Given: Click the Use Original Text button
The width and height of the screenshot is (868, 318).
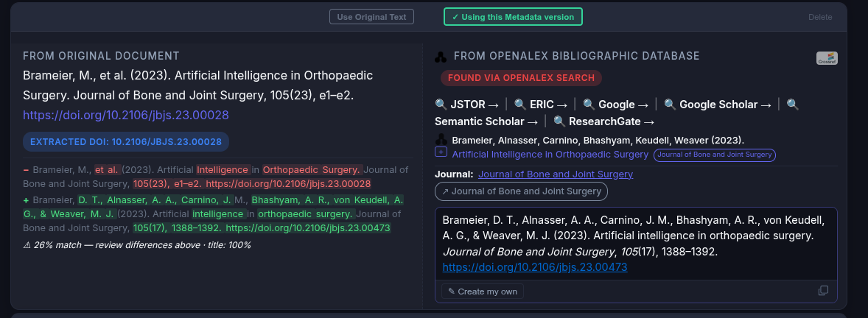Looking at the screenshot, I should (x=371, y=17).
